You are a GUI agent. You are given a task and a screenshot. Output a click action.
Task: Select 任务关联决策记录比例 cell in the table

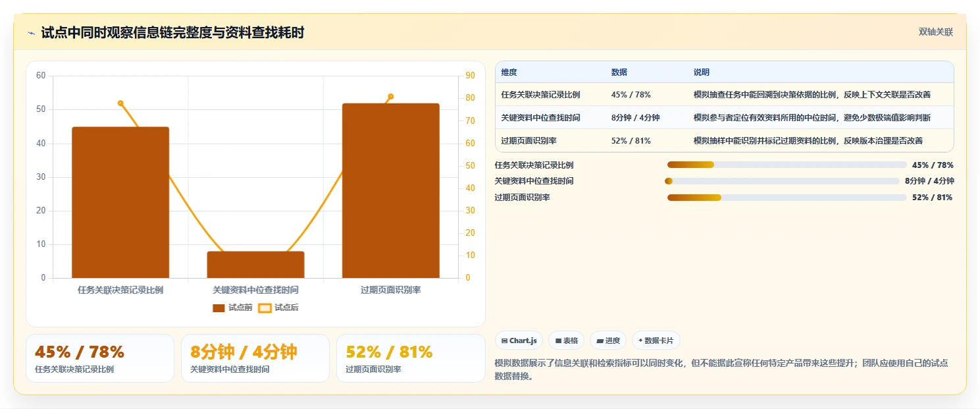pyautogui.click(x=540, y=95)
